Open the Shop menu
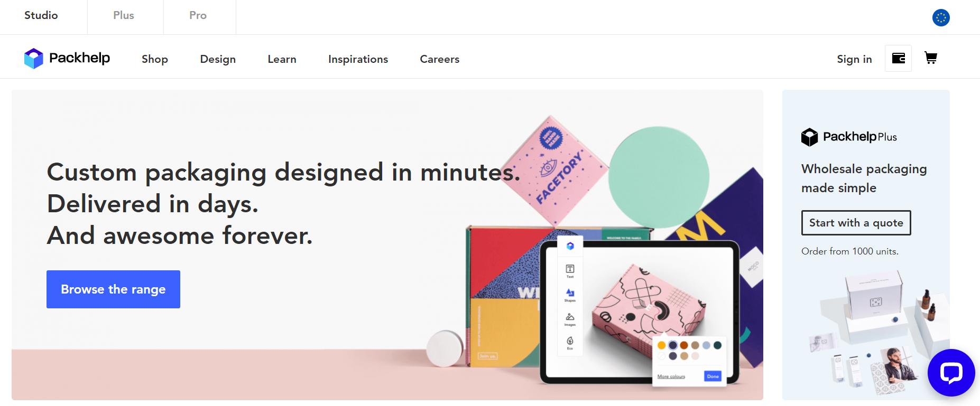 tap(155, 59)
